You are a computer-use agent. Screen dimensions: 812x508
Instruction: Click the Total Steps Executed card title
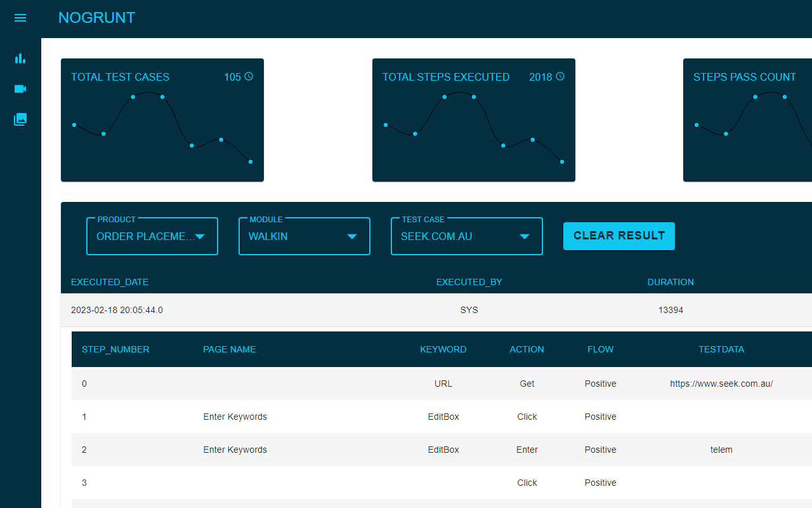[x=446, y=77]
